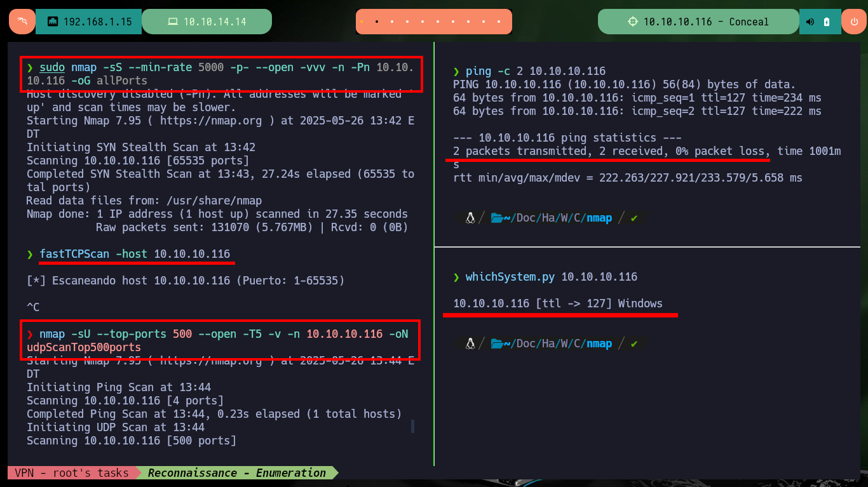The image size is (868, 487).
Task: Click the ping -c 2 10.10.10.116 command
Action: click(x=536, y=71)
